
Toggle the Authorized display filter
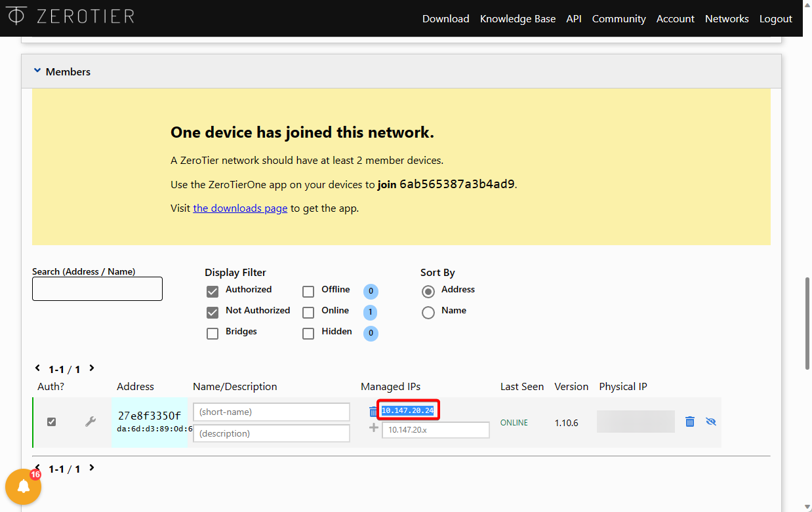point(213,291)
